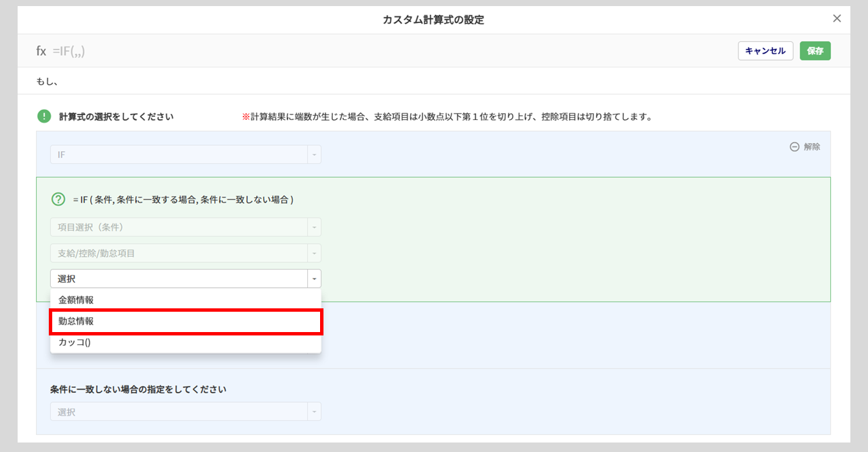Click the open 選択 combo box field
This screenshot has height=452, width=868.
click(186, 279)
